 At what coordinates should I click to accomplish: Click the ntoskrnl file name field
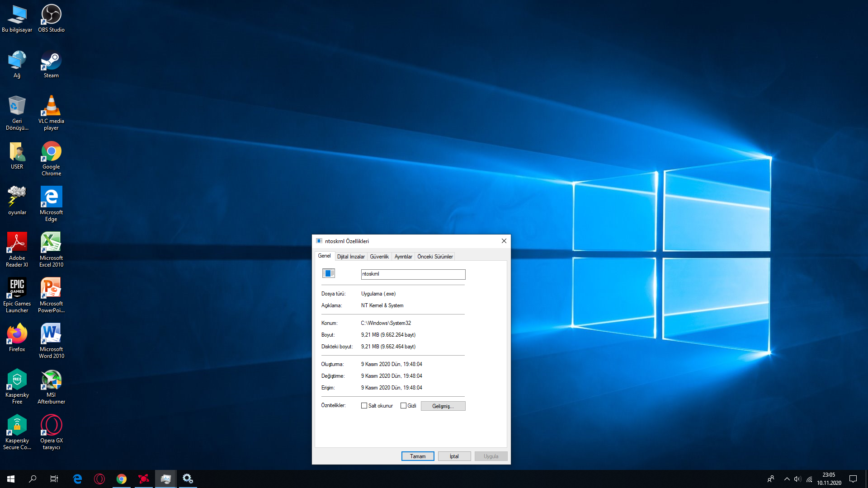coord(413,274)
